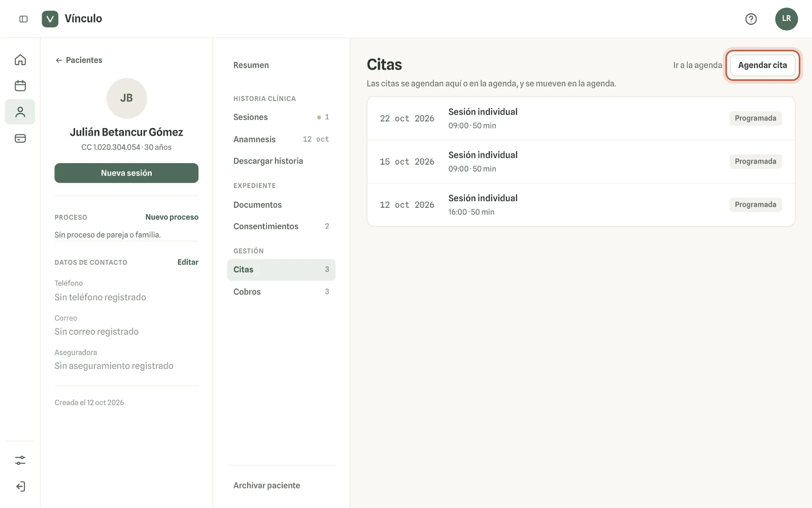The height and width of the screenshot is (508, 812).
Task: Toggle the sidebar panel icon
Action: click(x=23, y=19)
